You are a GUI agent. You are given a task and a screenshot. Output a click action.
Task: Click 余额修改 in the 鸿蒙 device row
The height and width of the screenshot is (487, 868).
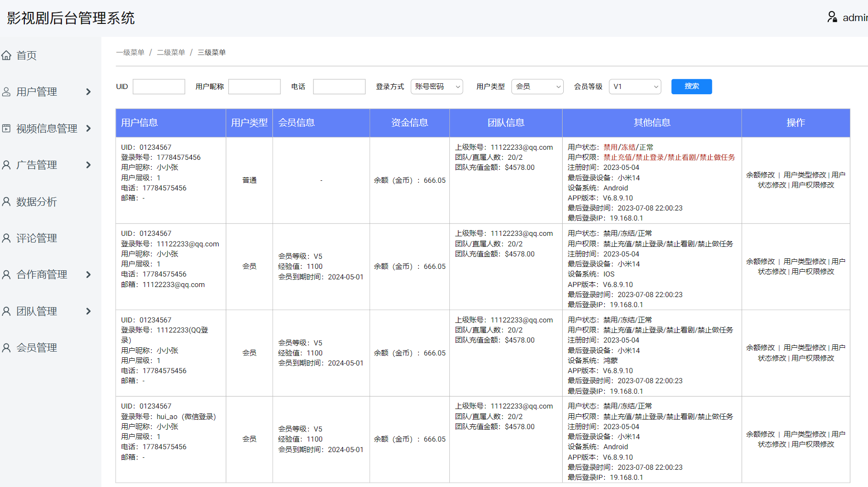(760, 348)
